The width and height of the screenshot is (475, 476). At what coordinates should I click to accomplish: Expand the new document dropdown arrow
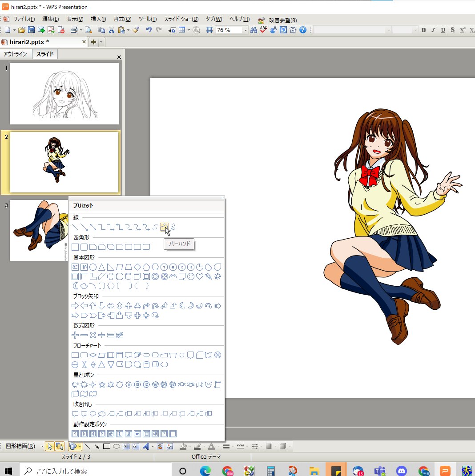pos(14,30)
